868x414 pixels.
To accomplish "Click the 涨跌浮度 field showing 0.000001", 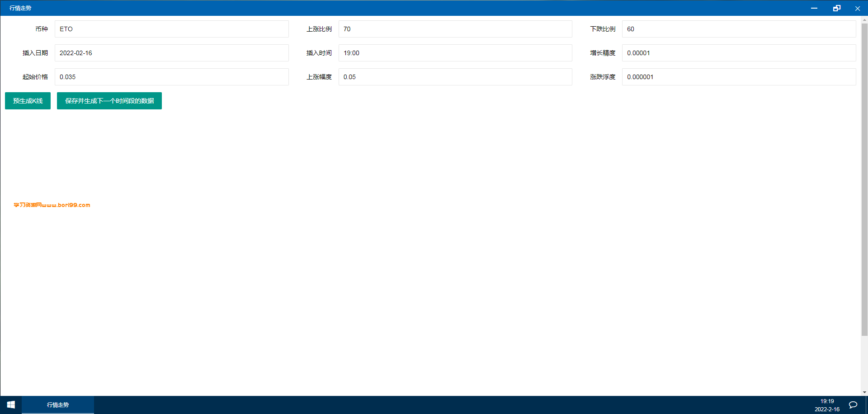I will pyautogui.click(x=739, y=77).
